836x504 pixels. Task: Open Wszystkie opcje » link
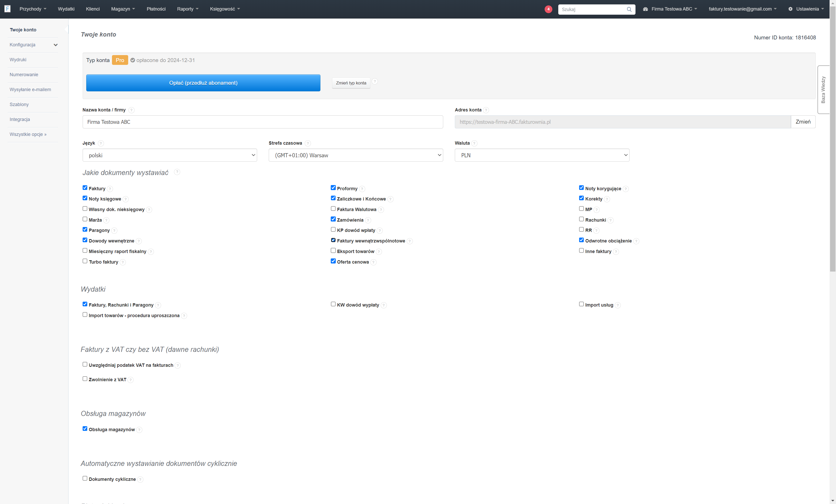[28, 134]
